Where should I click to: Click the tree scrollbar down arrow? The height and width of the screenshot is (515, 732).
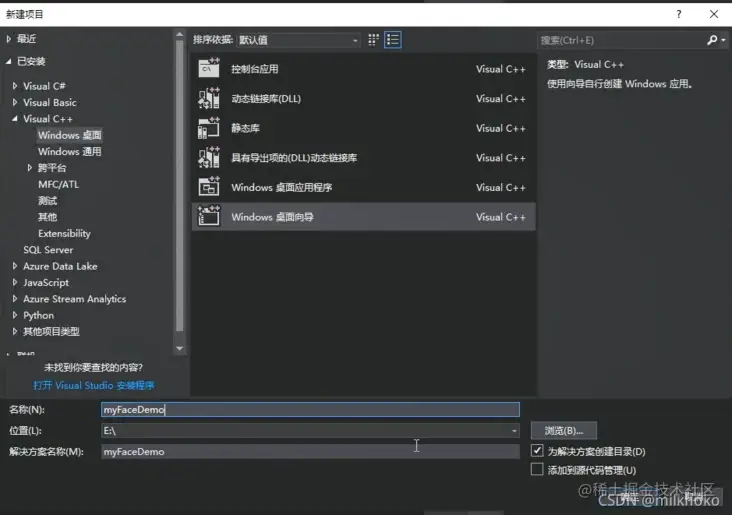tap(180, 349)
